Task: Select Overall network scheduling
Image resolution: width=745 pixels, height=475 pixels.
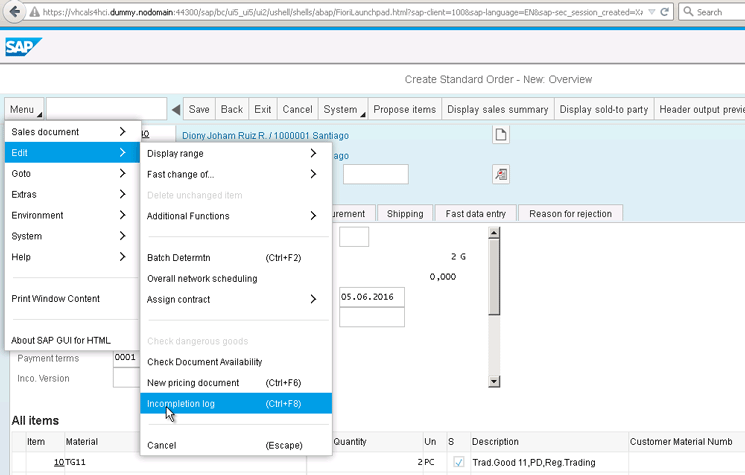Action: pos(236,278)
